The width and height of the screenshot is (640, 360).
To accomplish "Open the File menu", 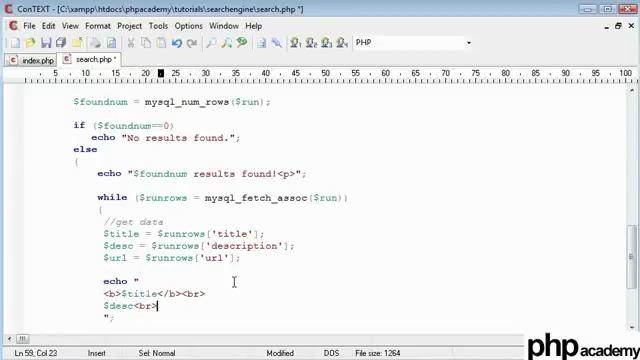I will tap(29, 26).
